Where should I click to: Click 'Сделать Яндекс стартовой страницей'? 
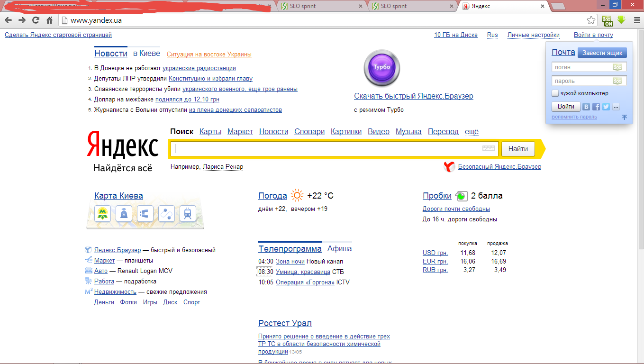click(58, 35)
